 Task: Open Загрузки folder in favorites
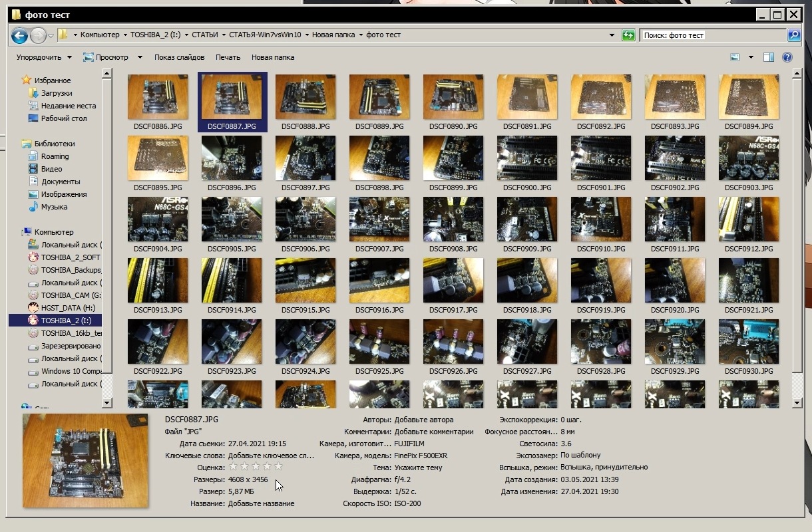(x=57, y=93)
